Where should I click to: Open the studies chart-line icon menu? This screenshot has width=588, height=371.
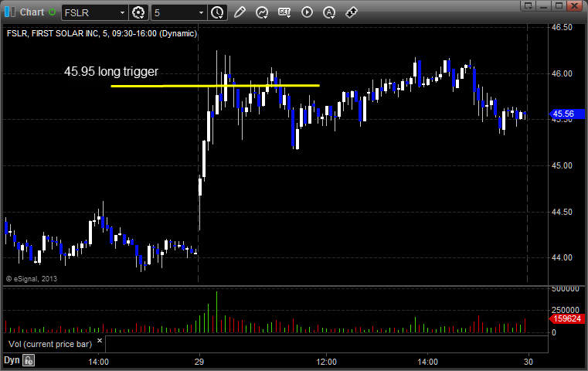pyautogui.click(x=262, y=12)
